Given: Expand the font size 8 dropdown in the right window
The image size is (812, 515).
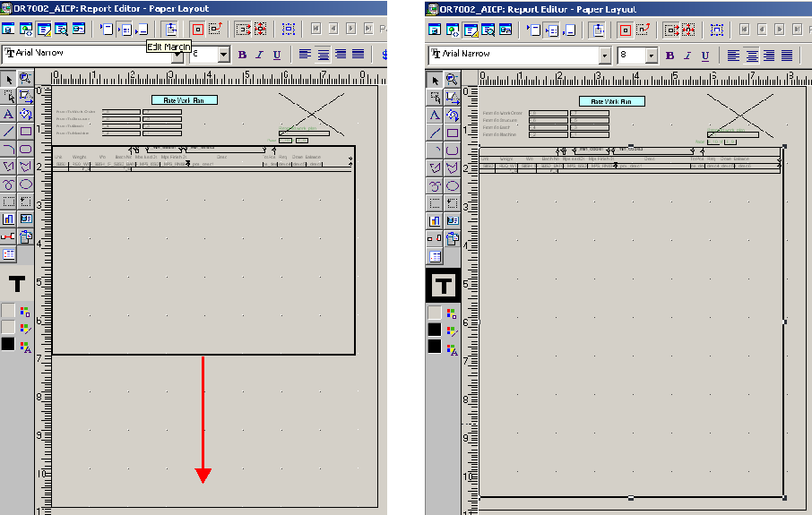Looking at the screenshot, I should coord(652,56).
